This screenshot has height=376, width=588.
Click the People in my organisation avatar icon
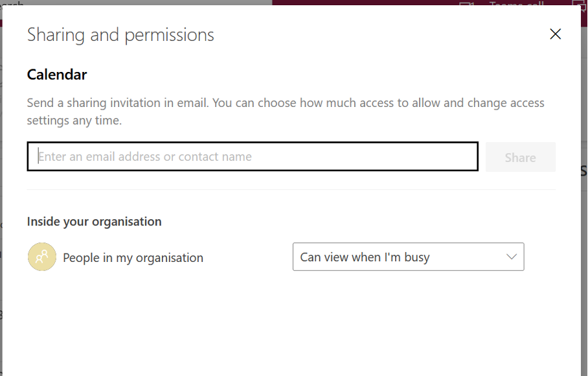click(x=42, y=257)
